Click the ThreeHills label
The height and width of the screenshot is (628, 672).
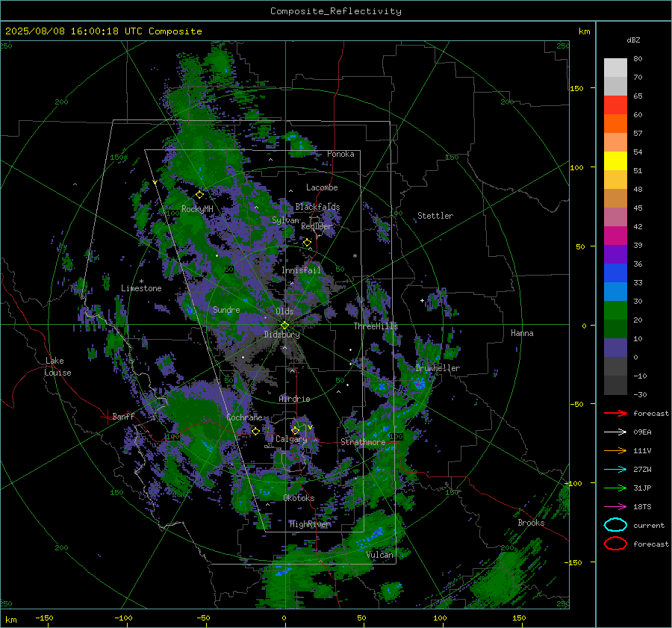[376, 326]
